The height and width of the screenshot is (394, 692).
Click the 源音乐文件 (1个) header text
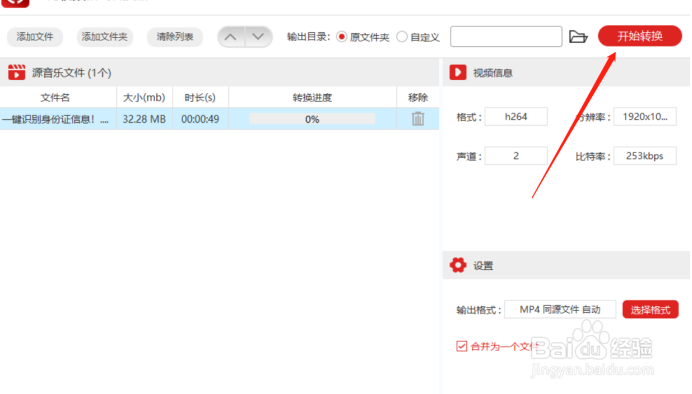click(x=71, y=72)
